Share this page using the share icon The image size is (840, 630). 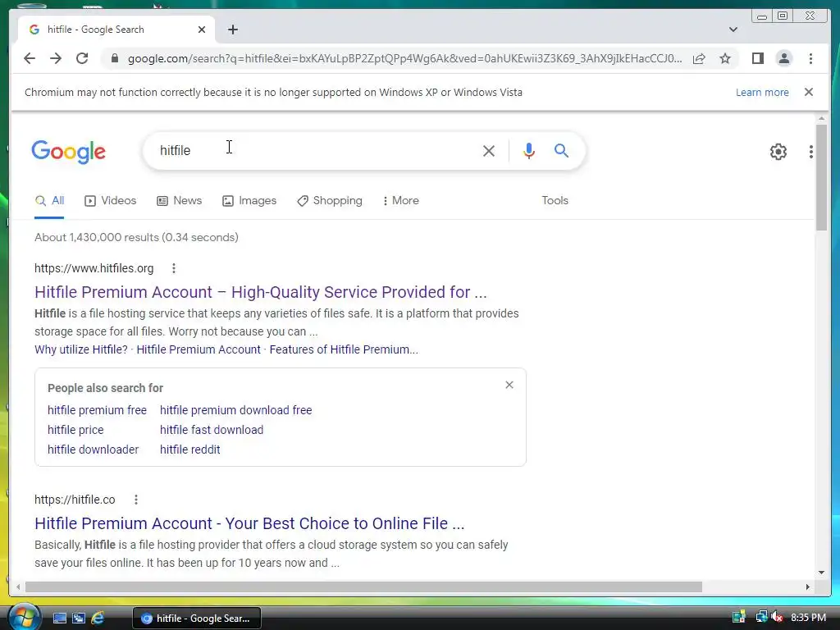tap(699, 58)
